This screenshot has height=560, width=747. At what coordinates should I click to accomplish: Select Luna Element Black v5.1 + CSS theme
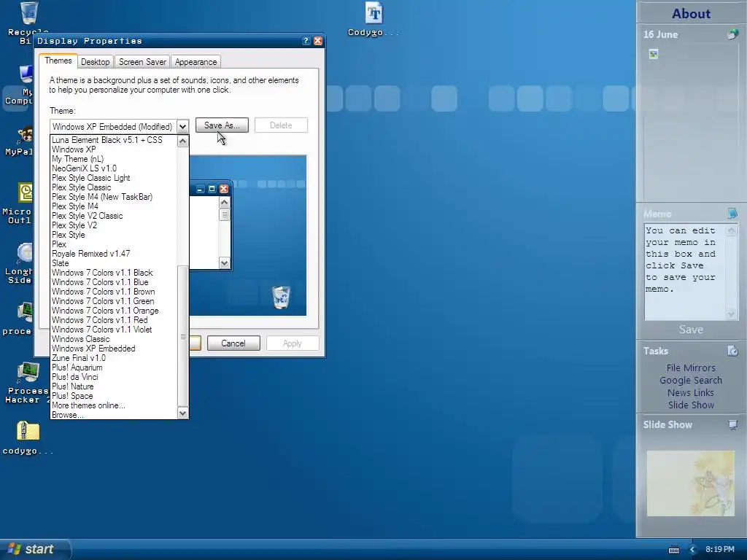[113, 140]
